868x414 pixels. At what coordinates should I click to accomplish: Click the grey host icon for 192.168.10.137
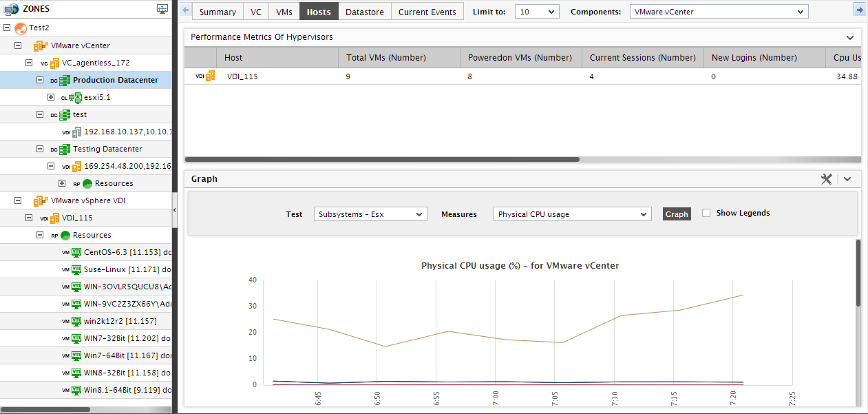[76, 132]
